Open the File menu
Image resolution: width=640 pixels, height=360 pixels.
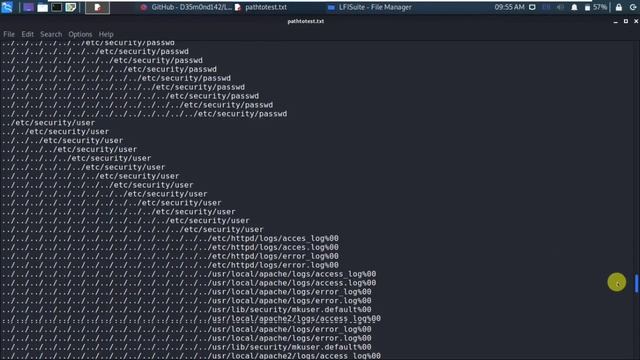click(9, 34)
